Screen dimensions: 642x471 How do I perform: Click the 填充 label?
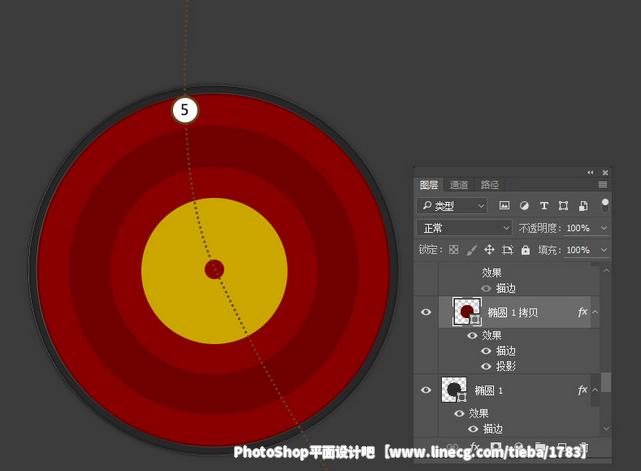click(549, 250)
